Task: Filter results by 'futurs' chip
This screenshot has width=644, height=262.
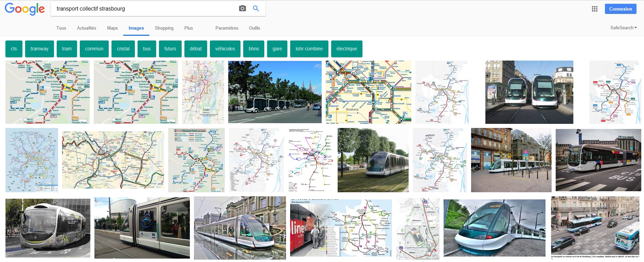Action: click(170, 49)
